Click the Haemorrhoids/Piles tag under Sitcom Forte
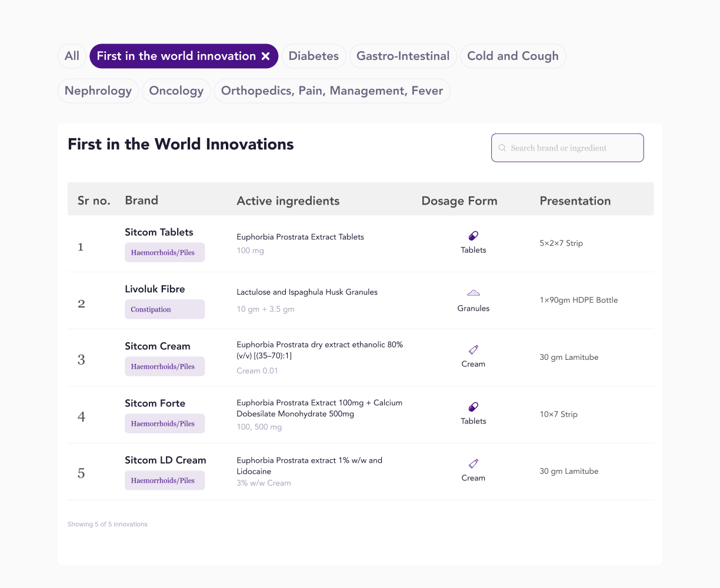Screen dimensions: 720x588 click(x=165, y=423)
